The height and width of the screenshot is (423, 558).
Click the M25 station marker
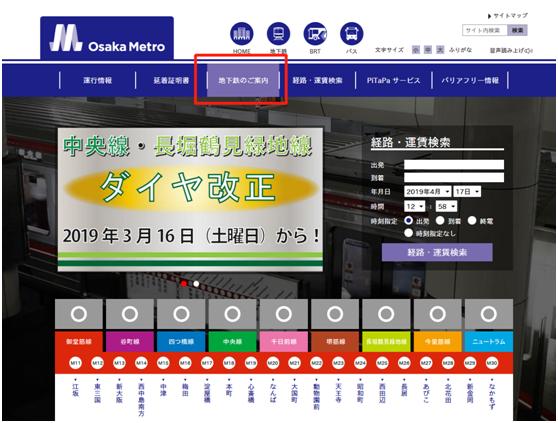pyautogui.click(x=382, y=363)
